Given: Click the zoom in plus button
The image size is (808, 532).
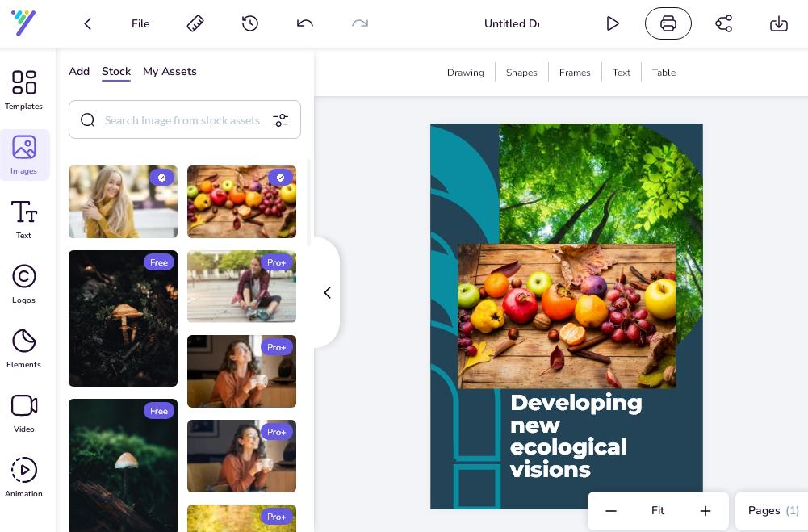Looking at the screenshot, I should pos(705,510).
